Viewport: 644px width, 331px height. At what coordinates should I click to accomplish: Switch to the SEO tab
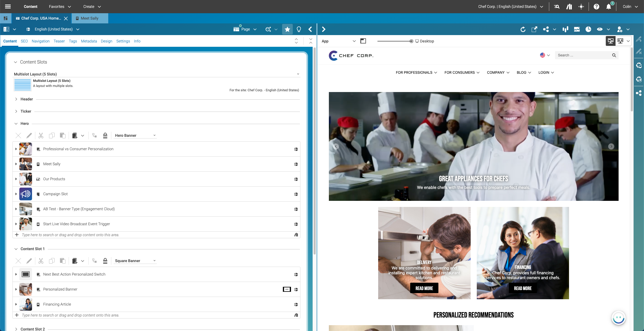[x=24, y=41]
